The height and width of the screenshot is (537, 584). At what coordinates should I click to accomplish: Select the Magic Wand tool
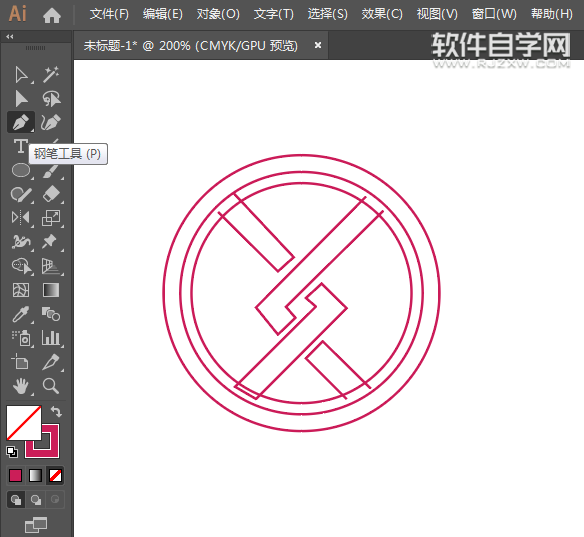51,74
